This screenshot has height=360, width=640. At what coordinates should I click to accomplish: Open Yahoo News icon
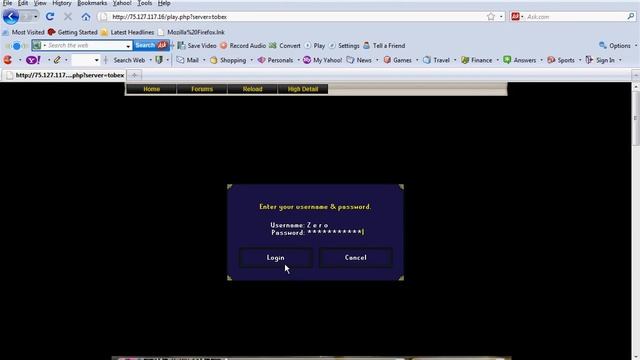click(350, 60)
